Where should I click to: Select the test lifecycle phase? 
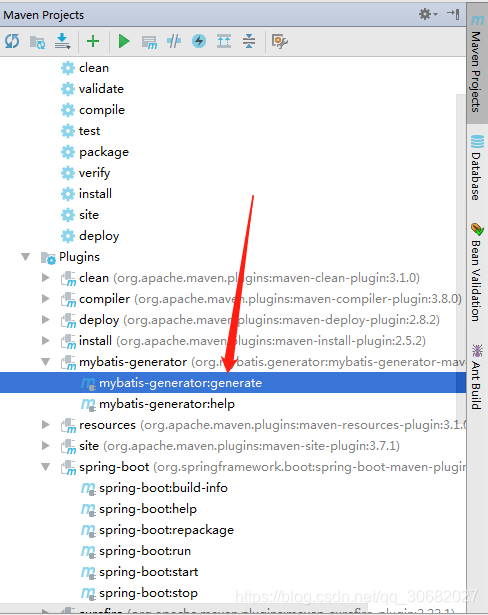click(x=89, y=131)
